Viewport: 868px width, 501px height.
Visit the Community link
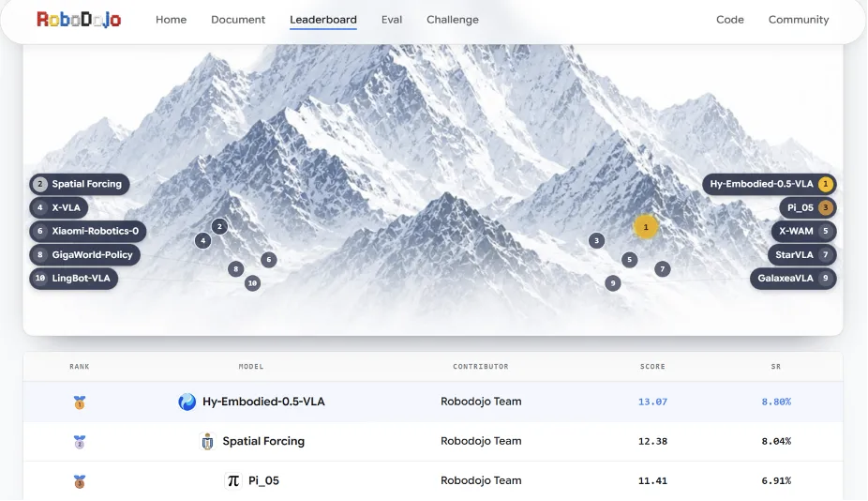799,20
